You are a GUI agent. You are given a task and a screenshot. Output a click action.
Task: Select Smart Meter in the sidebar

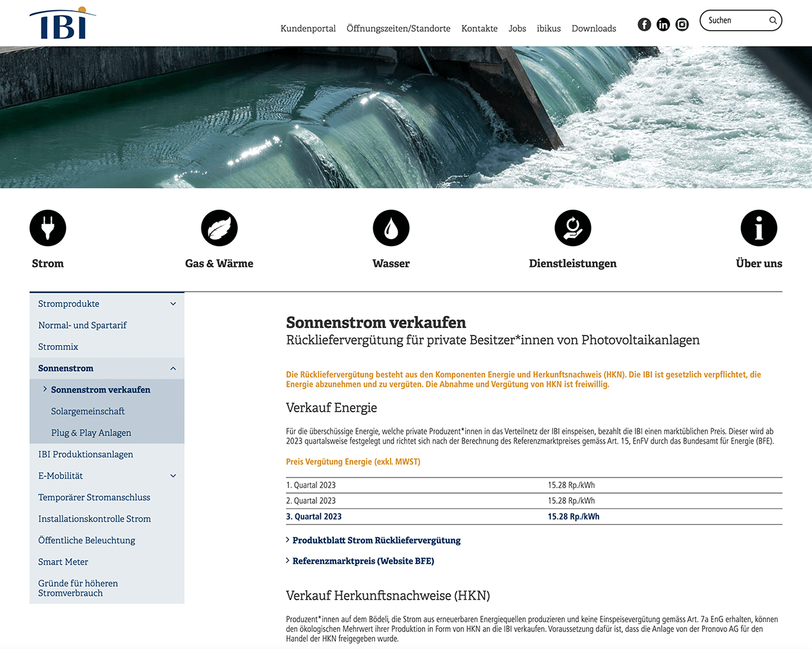tap(63, 562)
